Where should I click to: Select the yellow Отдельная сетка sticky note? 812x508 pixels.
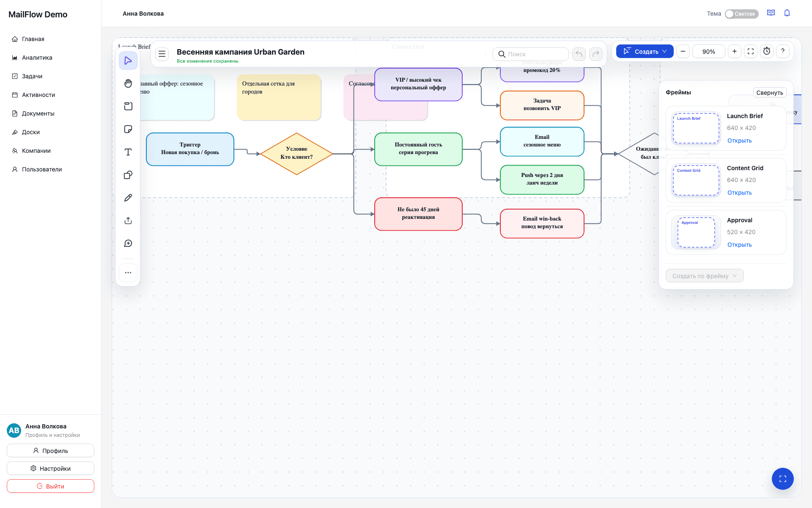(x=279, y=97)
